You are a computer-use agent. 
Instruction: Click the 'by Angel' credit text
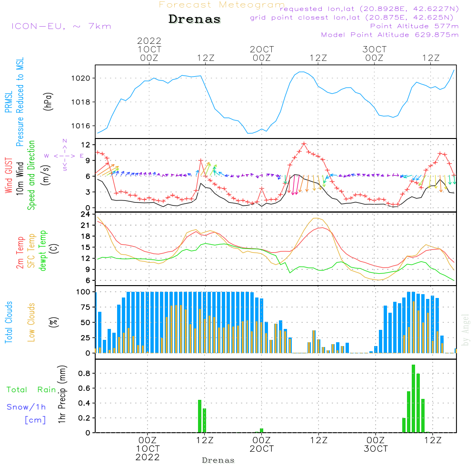(466, 330)
